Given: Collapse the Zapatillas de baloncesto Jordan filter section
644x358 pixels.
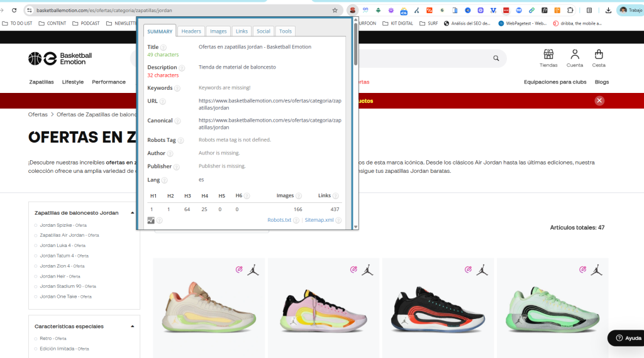Looking at the screenshot, I should 132,213.
